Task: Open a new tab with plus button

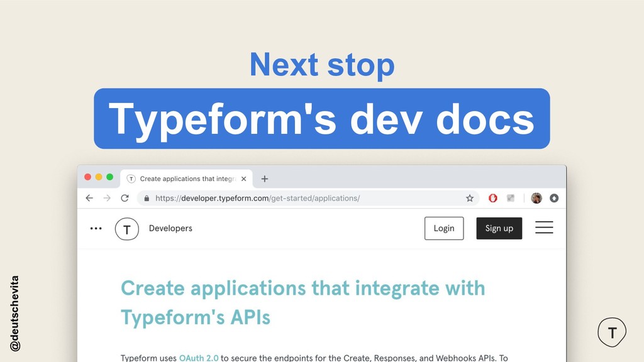Action: pos(265,179)
